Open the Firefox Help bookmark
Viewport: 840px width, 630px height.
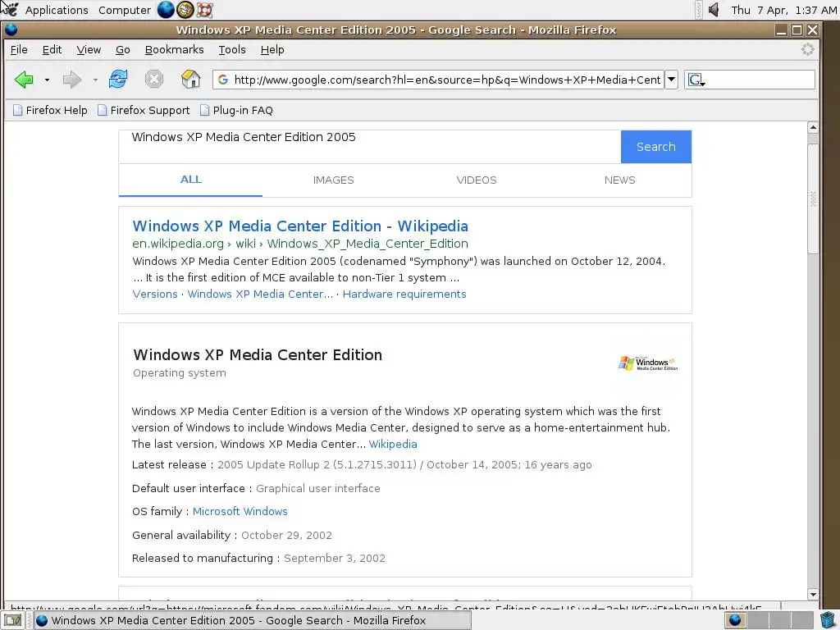tap(50, 111)
